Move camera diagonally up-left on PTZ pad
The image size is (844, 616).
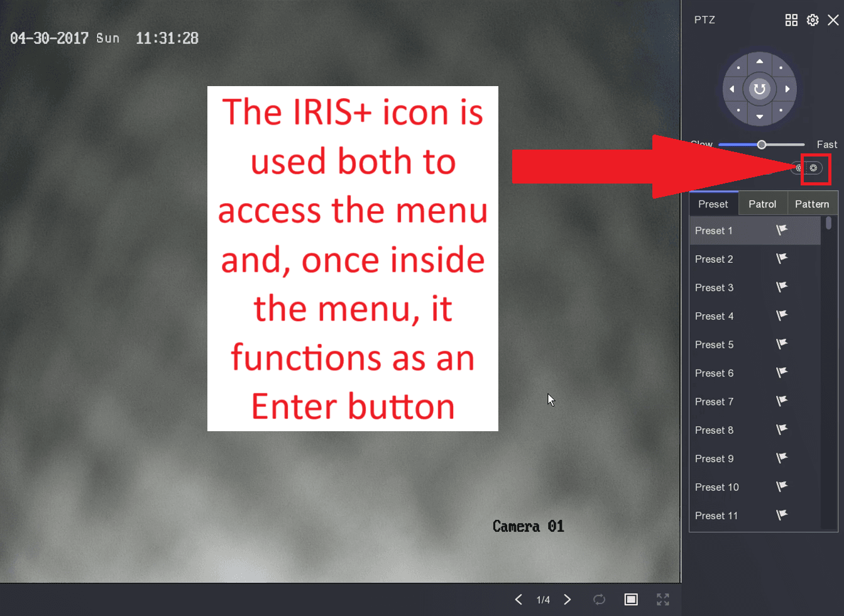(x=739, y=68)
